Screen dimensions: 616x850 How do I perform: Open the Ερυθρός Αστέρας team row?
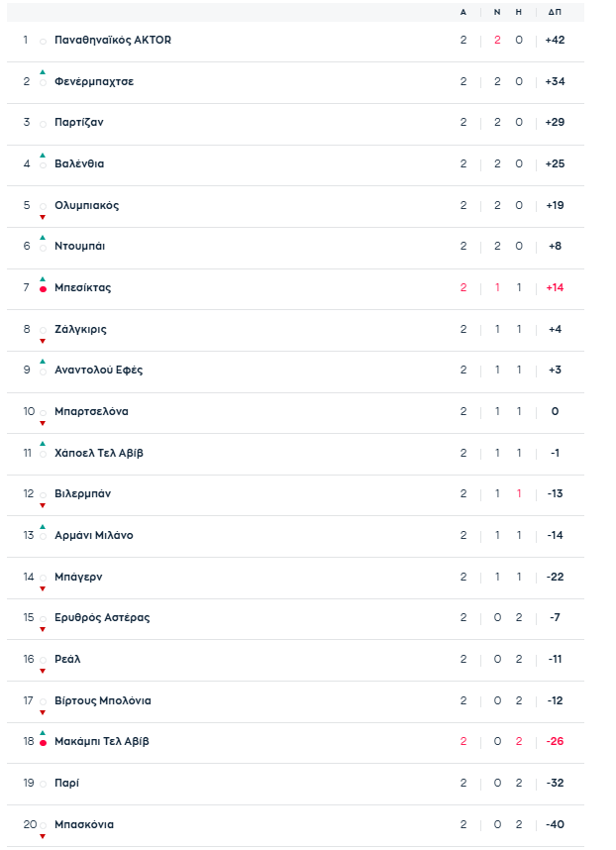pos(295,618)
